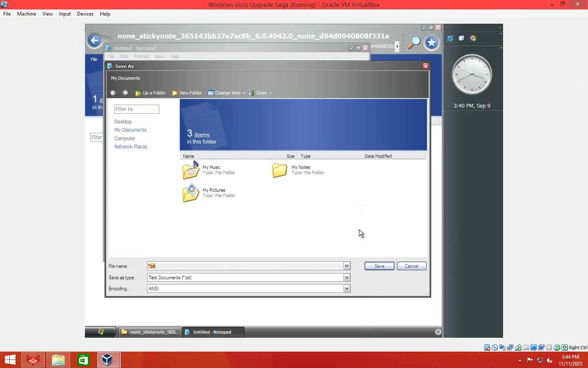The image size is (588, 368).
Task: Click VirtualBox USB status icon
Action: [518, 348]
